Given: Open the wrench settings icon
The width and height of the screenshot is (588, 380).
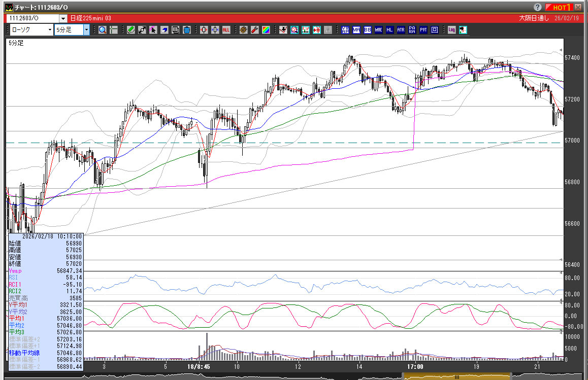Looking at the screenshot, I should (x=255, y=30).
